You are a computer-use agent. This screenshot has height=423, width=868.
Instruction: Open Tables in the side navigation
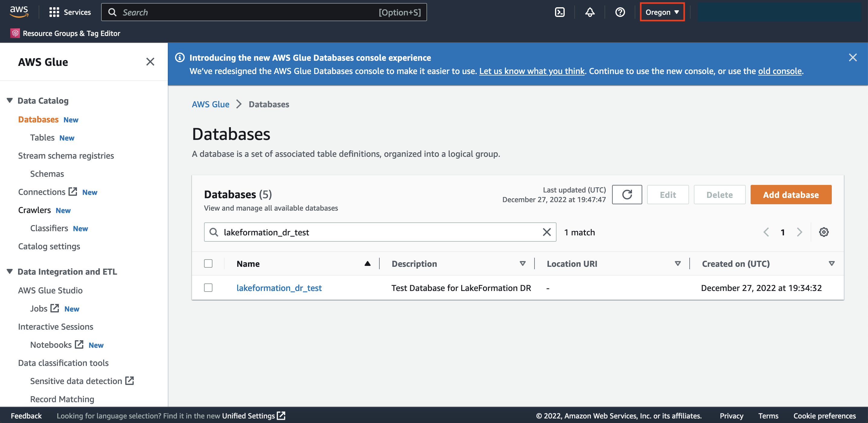pos(42,137)
